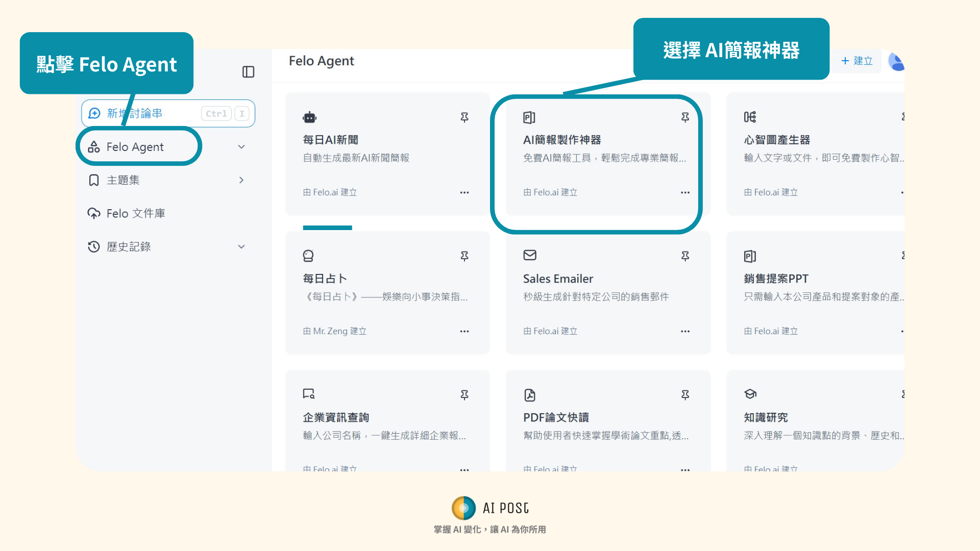The height and width of the screenshot is (551, 980).
Task: Toggle the sidebar collapse panel icon
Action: click(x=248, y=72)
